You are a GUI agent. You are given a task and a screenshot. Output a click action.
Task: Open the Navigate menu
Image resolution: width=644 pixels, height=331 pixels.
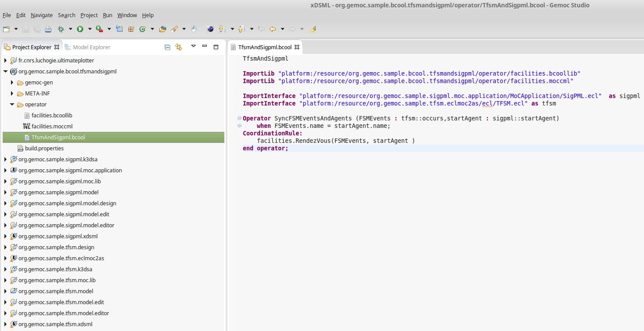(x=41, y=15)
